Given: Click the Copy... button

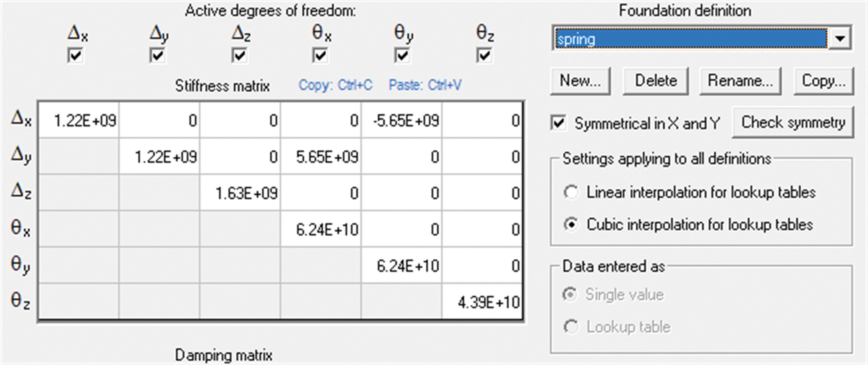Looking at the screenshot, I should 823,81.
